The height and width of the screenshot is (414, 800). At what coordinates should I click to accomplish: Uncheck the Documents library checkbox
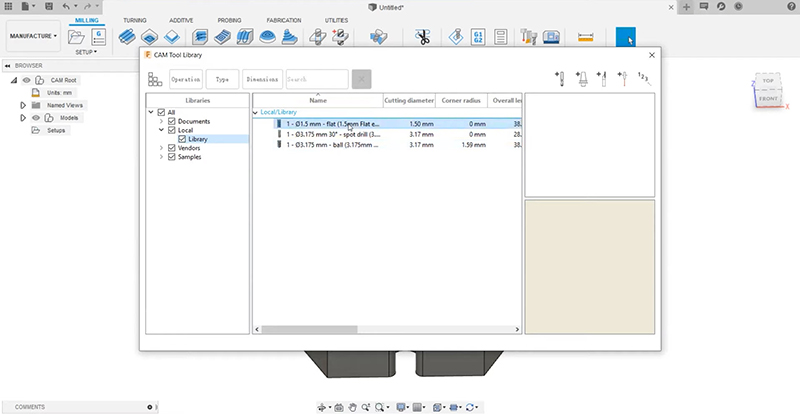[172, 121]
